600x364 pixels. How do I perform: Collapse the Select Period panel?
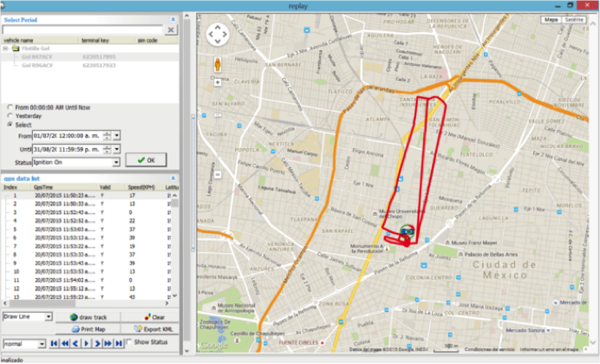coord(173,19)
